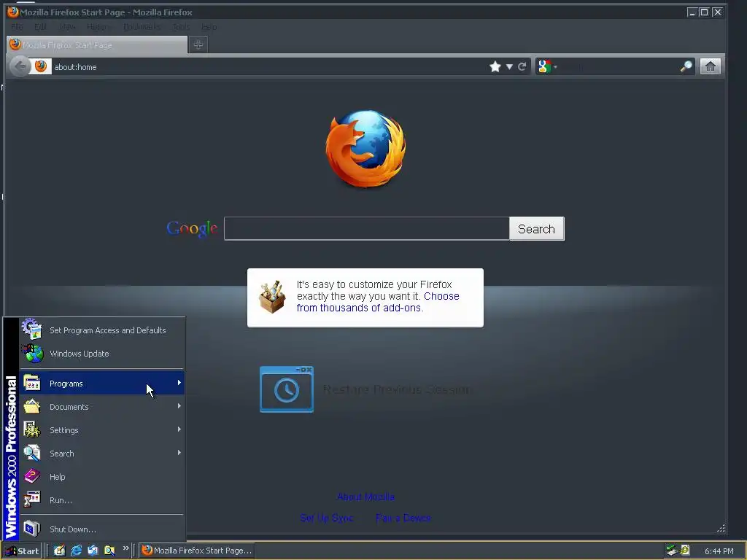
Task: Click the Shut Down icon
Action: coord(32,529)
